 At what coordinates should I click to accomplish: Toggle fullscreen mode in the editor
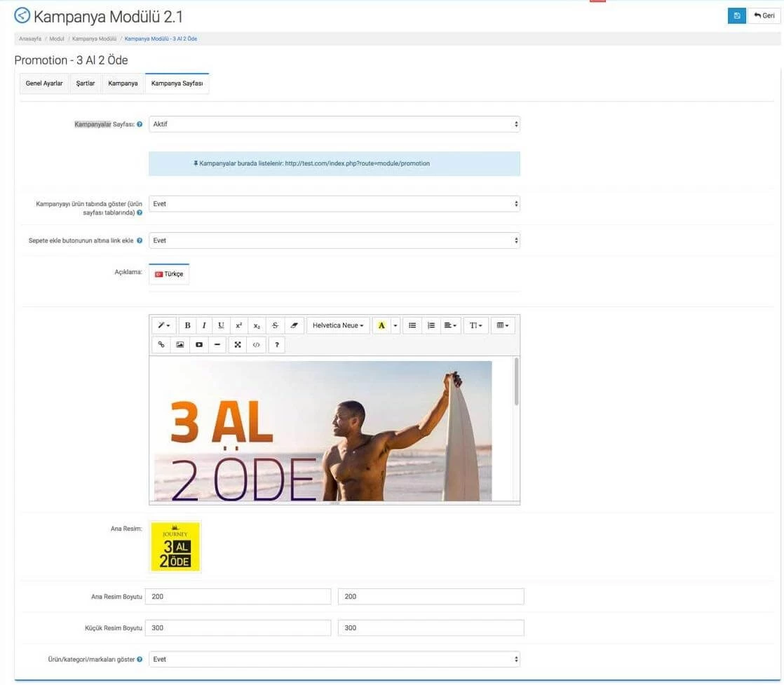point(238,345)
